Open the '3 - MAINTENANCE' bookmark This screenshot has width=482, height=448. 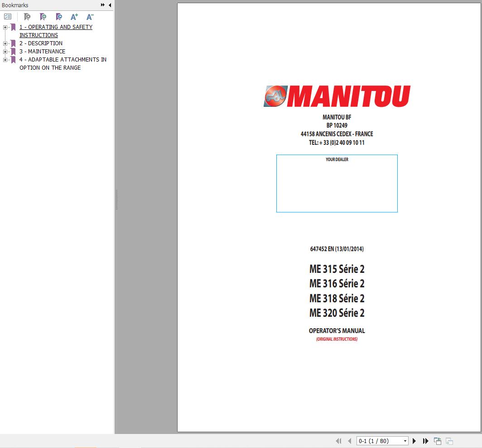pos(43,51)
